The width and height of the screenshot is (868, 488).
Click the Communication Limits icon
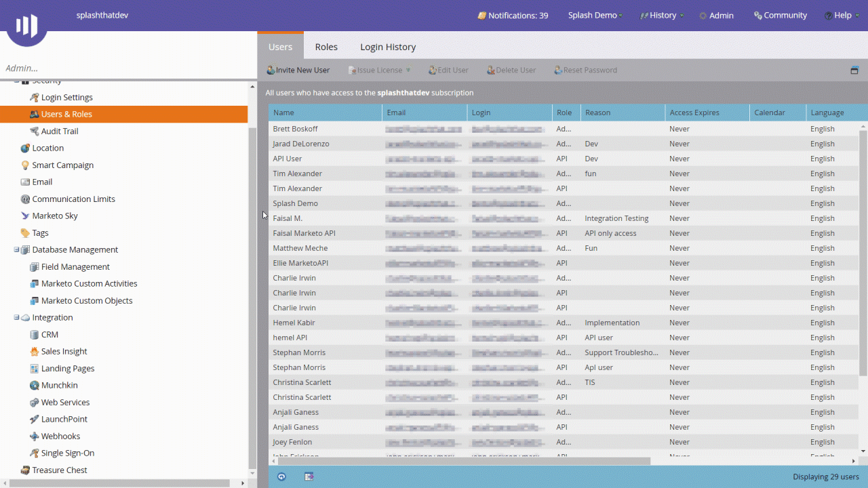click(25, 199)
